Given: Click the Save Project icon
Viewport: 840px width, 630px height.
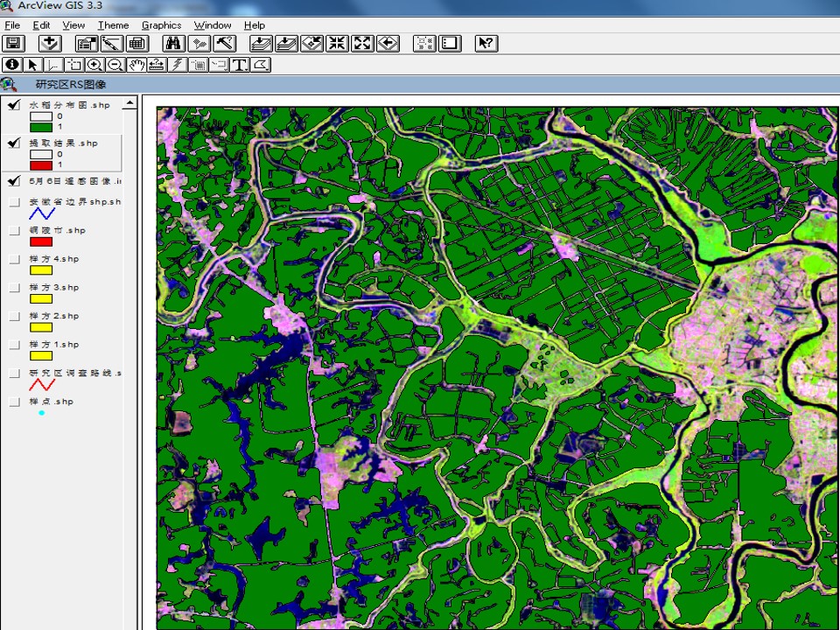Looking at the screenshot, I should 13,44.
